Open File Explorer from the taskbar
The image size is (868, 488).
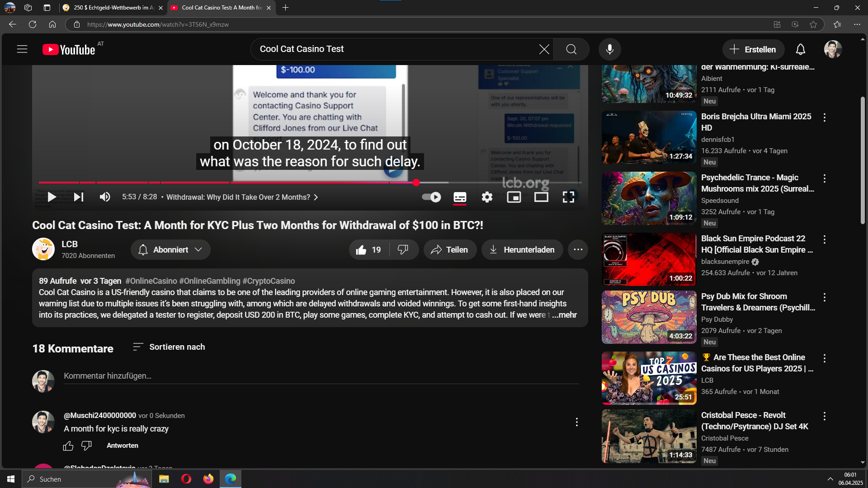coord(164,479)
